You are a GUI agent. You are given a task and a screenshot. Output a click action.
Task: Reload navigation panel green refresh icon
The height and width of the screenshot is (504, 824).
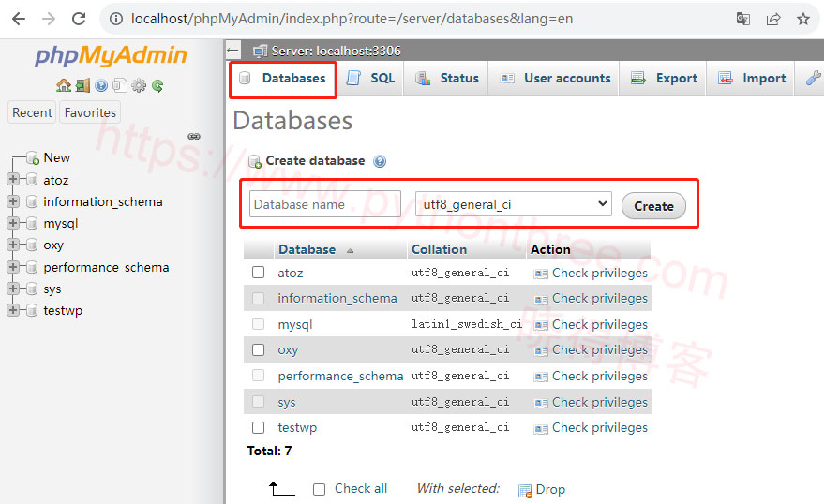click(157, 85)
